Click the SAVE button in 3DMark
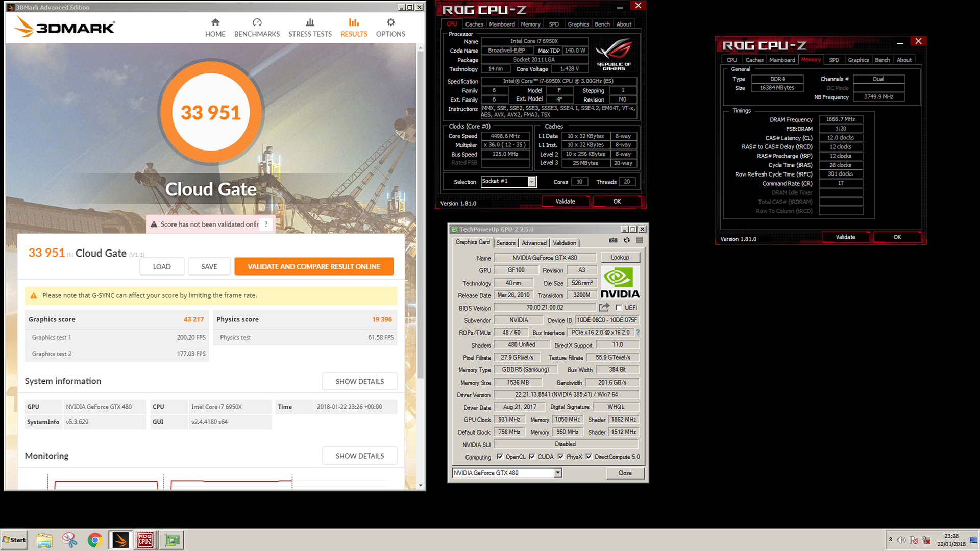The width and height of the screenshot is (980, 551). coord(209,266)
